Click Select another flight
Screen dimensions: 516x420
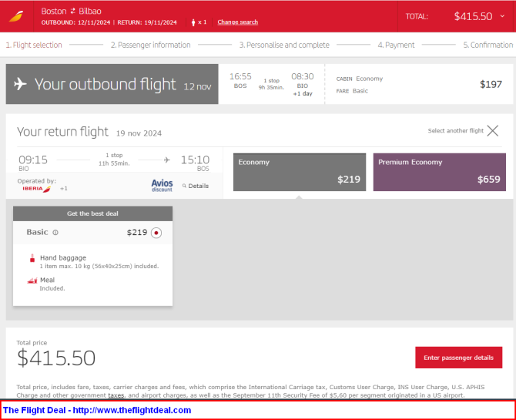pos(455,131)
